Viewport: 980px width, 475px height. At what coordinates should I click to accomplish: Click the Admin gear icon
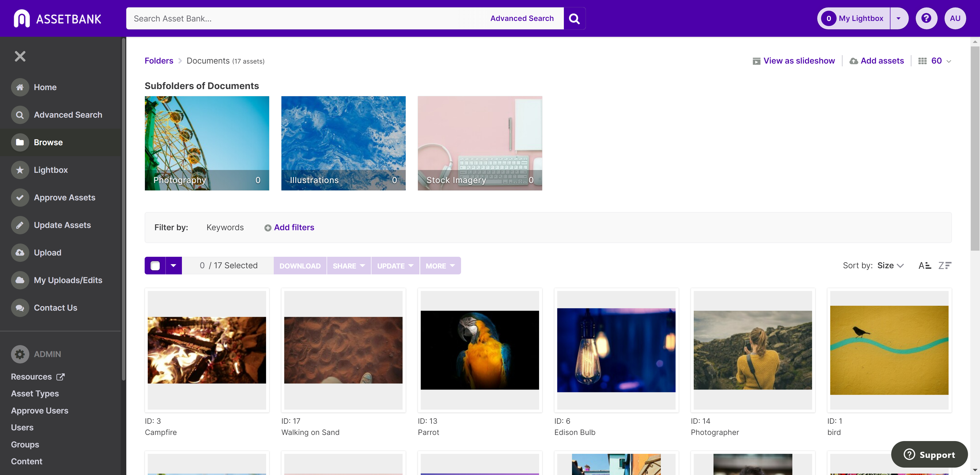tap(20, 354)
